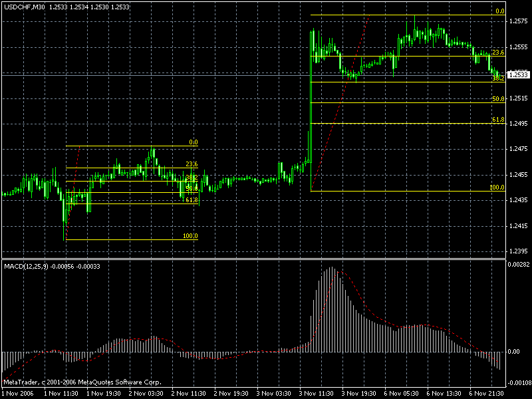This screenshot has height=399, width=532.
Task: Click the -0.00108 MACD scale value
Action: pyautogui.click(x=519, y=383)
